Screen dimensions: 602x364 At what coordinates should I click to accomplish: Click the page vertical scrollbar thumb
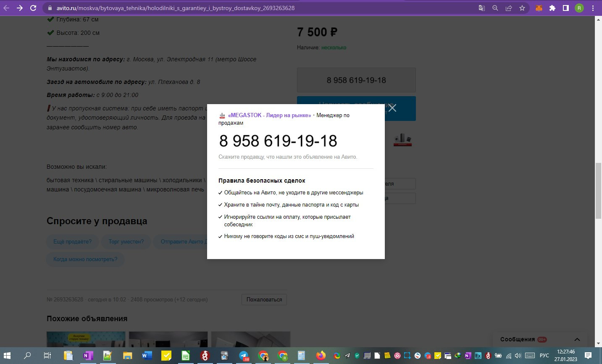point(598,190)
